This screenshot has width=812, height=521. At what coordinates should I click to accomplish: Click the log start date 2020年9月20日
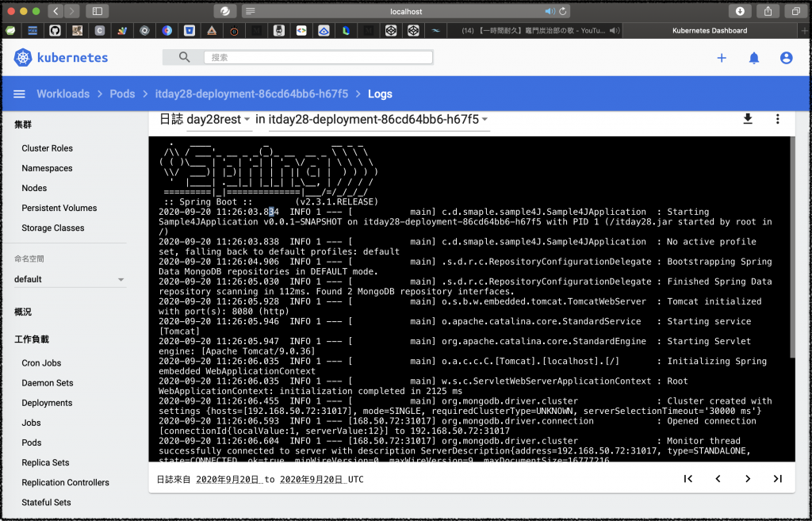pyautogui.click(x=228, y=480)
